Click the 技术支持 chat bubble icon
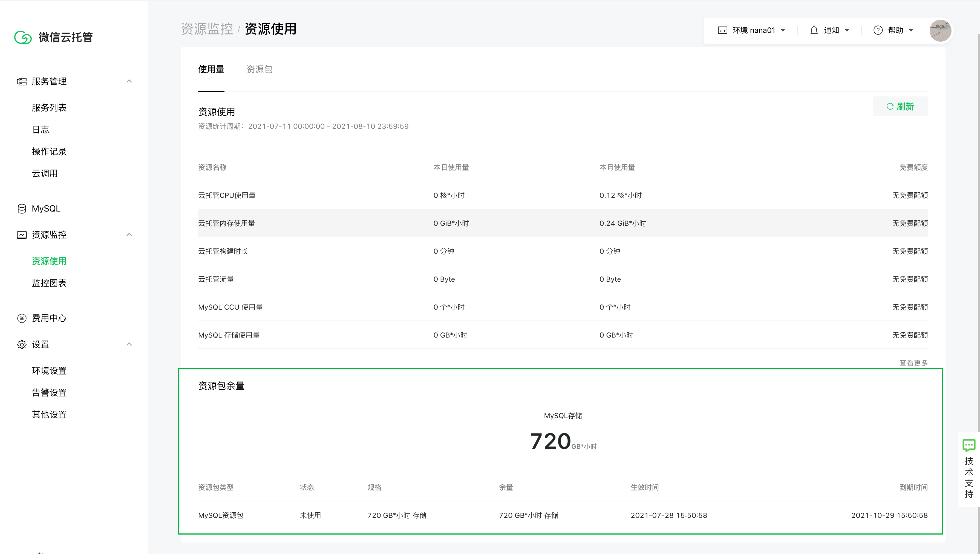 coord(969,445)
